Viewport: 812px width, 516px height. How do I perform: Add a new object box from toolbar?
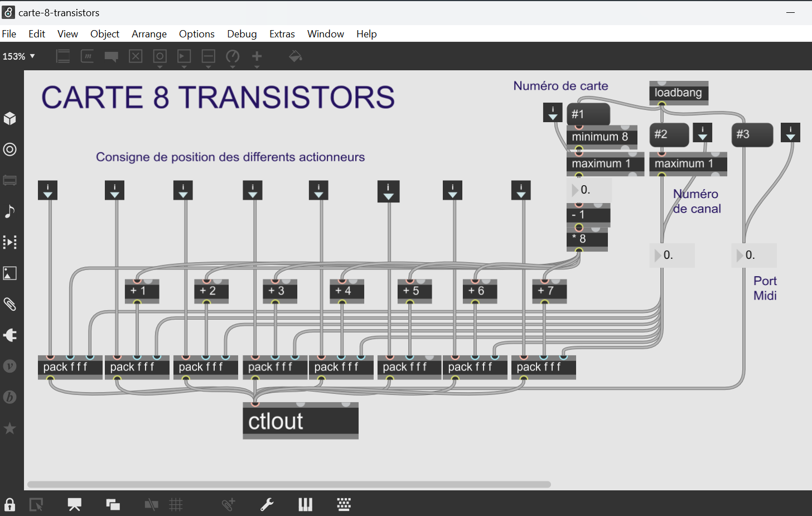[63, 56]
